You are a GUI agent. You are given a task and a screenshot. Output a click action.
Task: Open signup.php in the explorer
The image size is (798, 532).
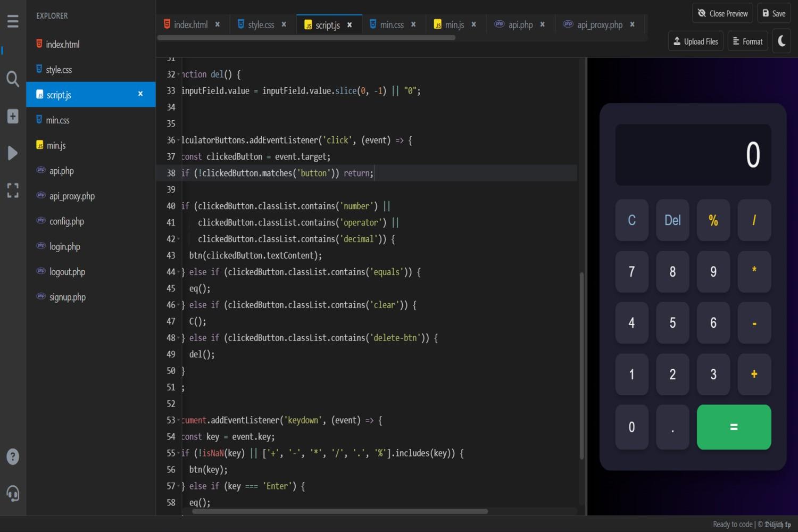(91, 297)
